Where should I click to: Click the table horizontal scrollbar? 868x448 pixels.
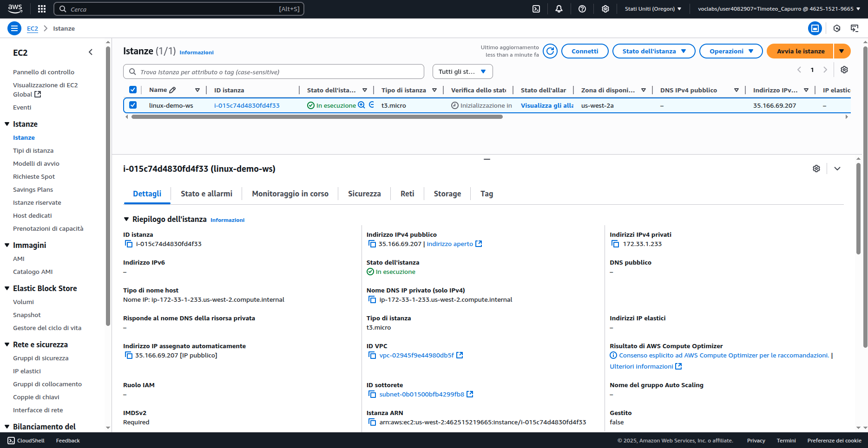click(x=317, y=117)
